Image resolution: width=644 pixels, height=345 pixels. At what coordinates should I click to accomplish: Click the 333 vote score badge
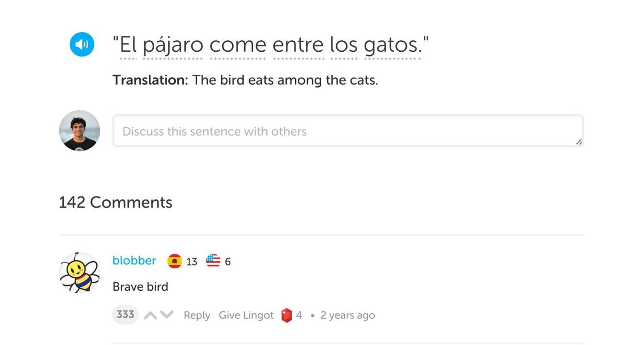(x=125, y=315)
